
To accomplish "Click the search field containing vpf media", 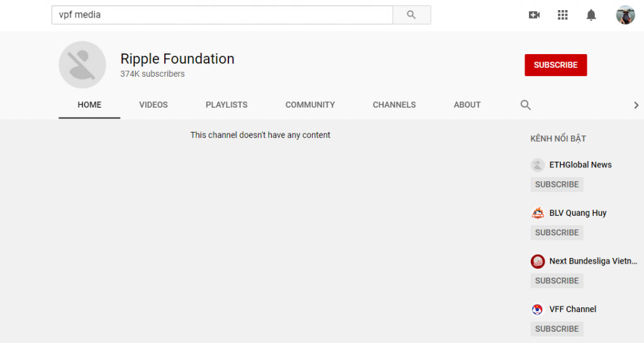I will click(222, 14).
